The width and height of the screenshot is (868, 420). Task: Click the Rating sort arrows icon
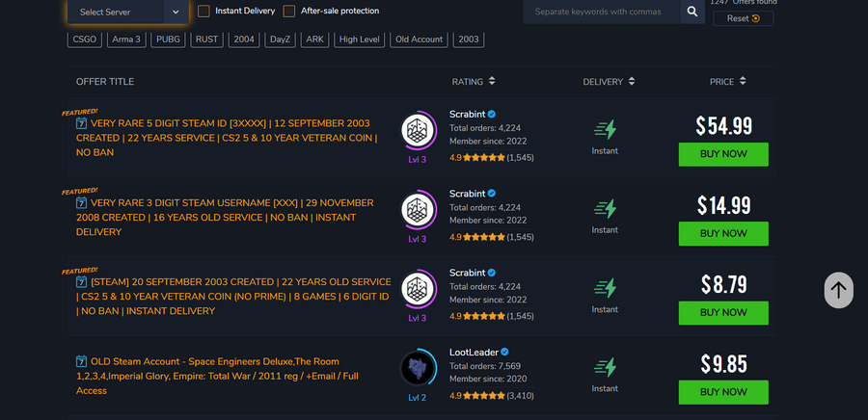click(492, 81)
